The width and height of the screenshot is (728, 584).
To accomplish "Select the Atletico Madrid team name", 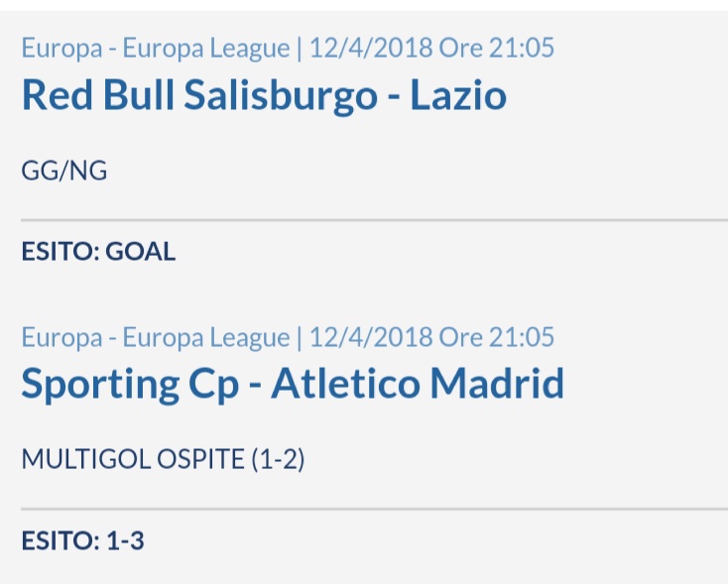I will coord(418,384).
